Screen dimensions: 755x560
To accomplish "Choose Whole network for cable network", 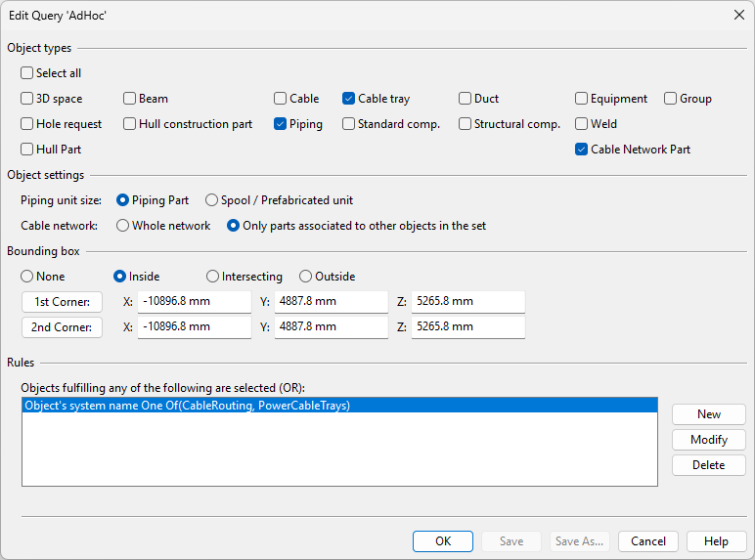I will click(123, 226).
